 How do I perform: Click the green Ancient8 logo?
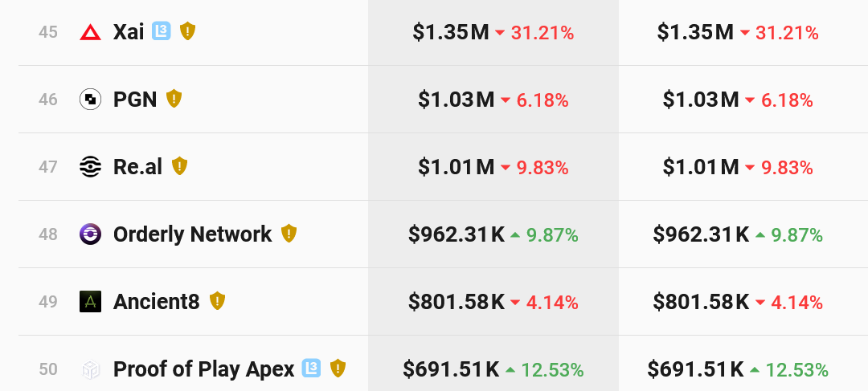[90, 302]
